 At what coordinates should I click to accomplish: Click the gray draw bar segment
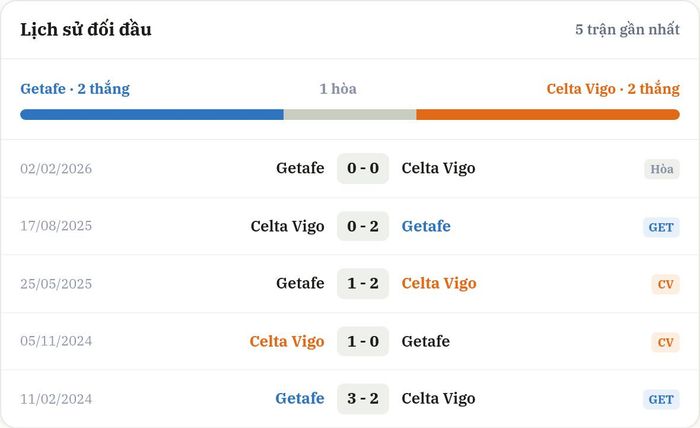click(x=350, y=115)
